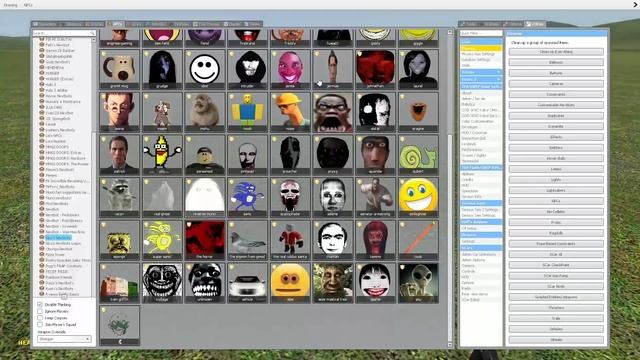Select the man in suit nextbot
640x360 pixels.
tap(119, 155)
